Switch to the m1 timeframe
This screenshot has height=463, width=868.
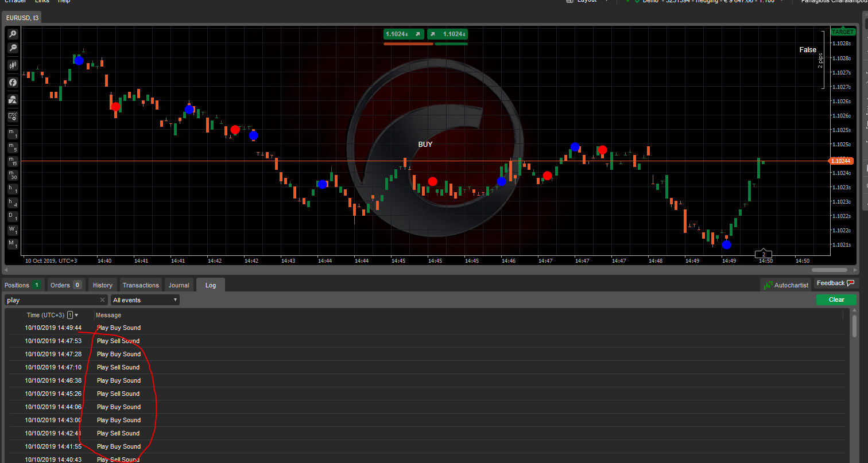pyautogui.click(x=12, y=134)
